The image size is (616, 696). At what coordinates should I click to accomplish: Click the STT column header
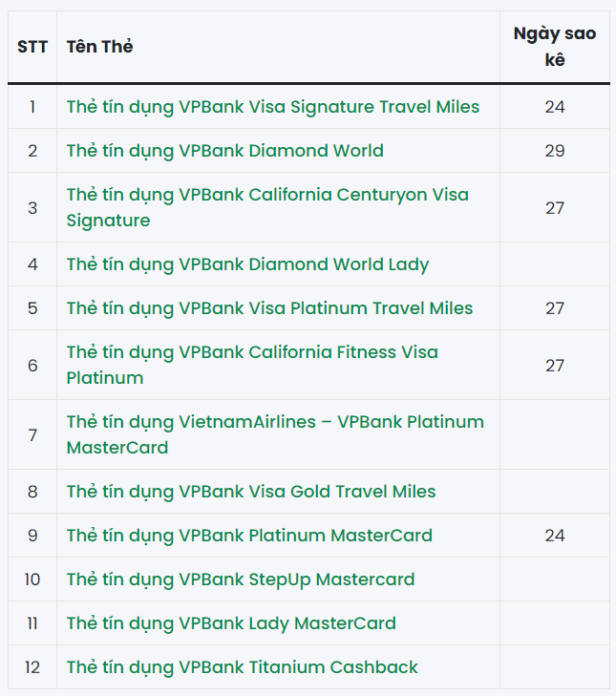coord(32,47)
